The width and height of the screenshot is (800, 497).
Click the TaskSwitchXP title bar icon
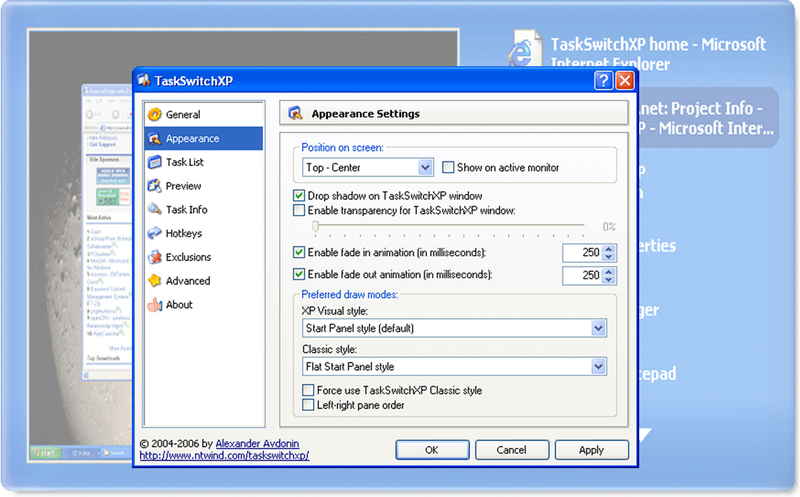pyautogui.click(x=144, y=80)
